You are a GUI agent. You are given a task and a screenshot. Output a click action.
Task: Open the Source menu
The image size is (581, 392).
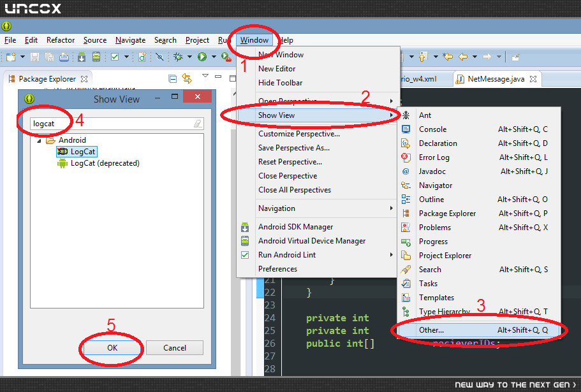click(95, 40)
